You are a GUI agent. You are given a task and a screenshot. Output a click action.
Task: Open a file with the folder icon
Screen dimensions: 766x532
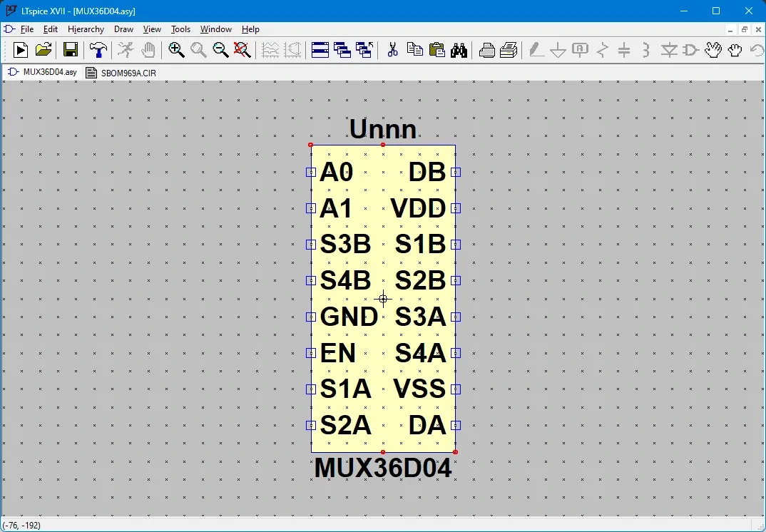(x=43, y=50)
